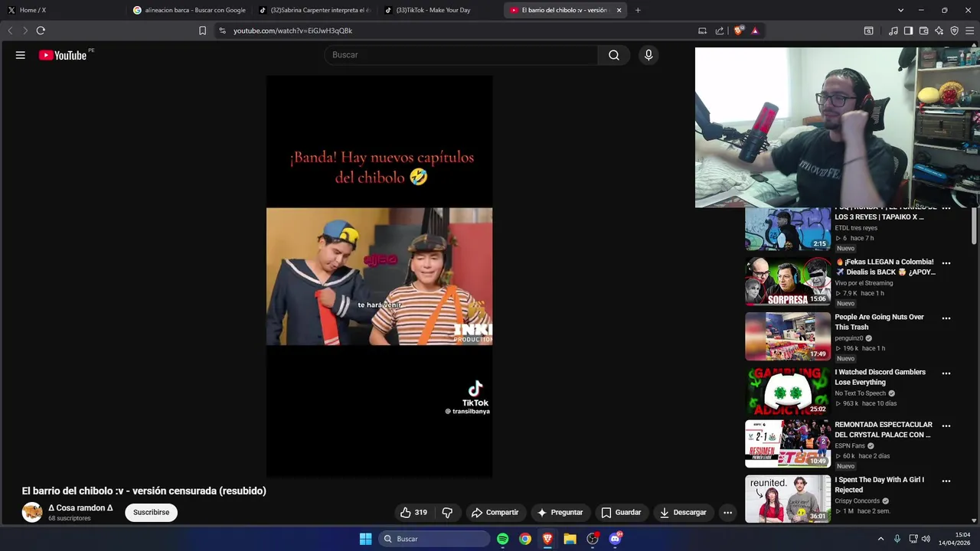Open options for Fekas LLEGAN video
The height and width of the screenshot is (551, 980).
tap(946, 263)
